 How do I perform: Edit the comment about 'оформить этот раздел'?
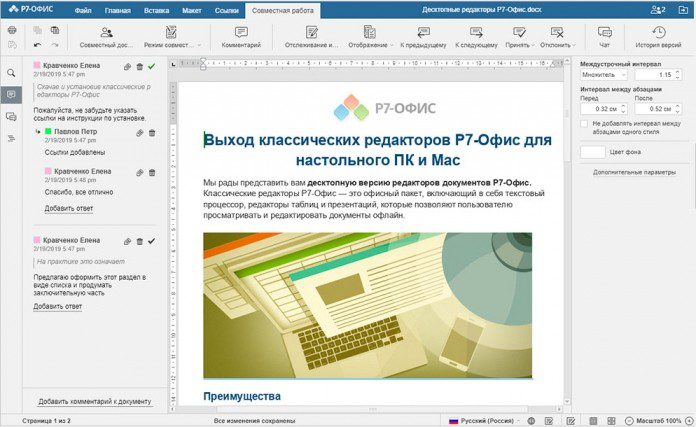(x=127, y=241)
